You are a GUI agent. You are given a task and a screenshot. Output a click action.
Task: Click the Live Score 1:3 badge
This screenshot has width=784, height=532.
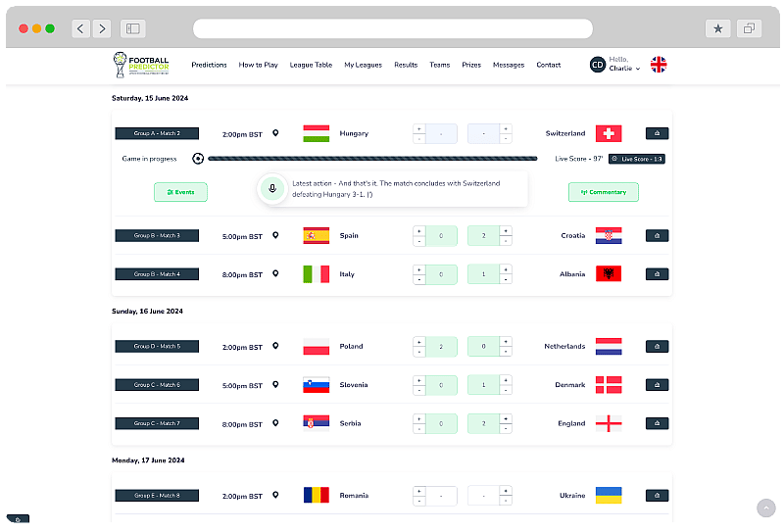tap(637, 159)
